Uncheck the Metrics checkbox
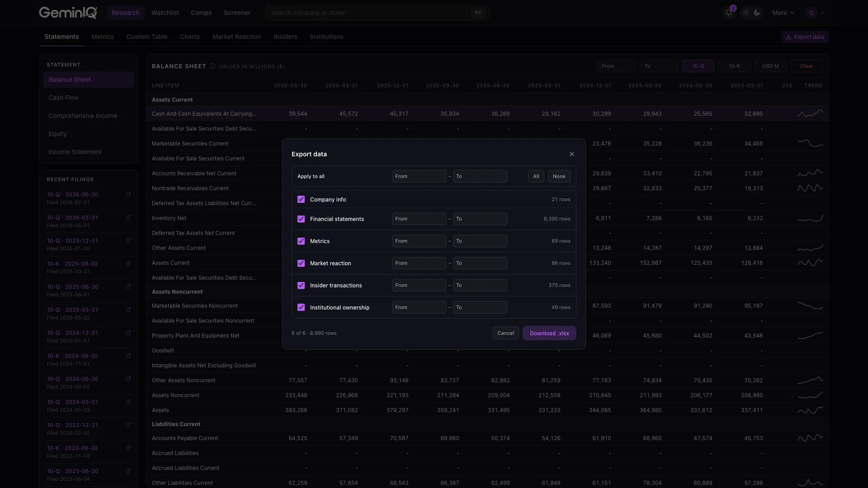Viewport: 868px width, 488px height. pyautogui.click(x=301, y=241)
